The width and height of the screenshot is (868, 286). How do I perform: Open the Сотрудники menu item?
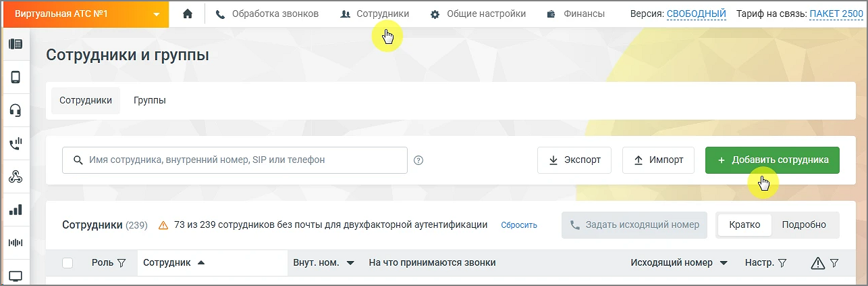tap(374, 14)
